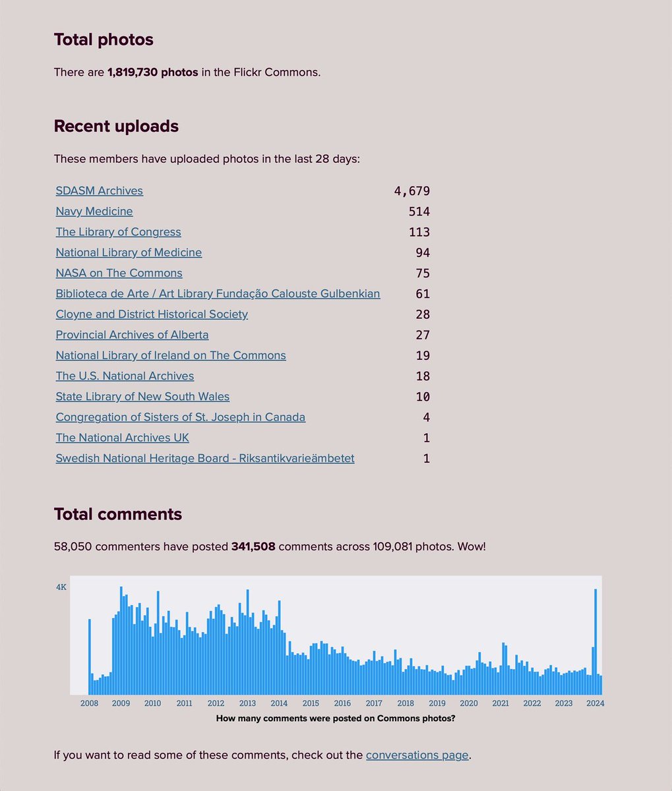The height and width of the screenshot is (791, 672).
Task: Select the 10 upload count
Action: tap(423, 397)
